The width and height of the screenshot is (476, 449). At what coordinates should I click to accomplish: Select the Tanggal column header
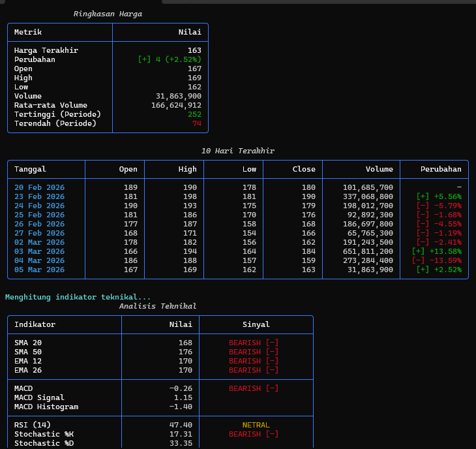tap(30, 169)
